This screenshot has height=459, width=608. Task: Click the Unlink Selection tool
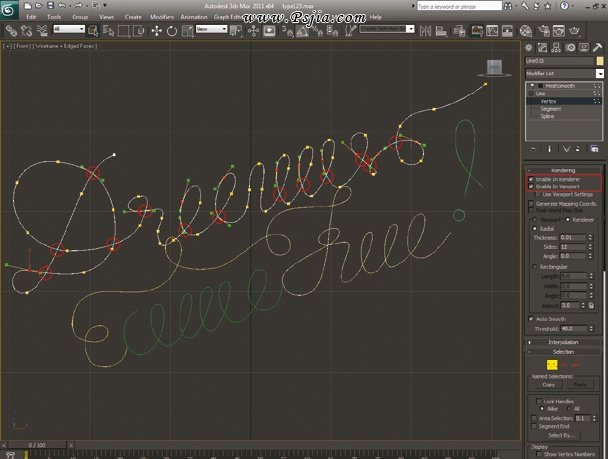[26, 31]
